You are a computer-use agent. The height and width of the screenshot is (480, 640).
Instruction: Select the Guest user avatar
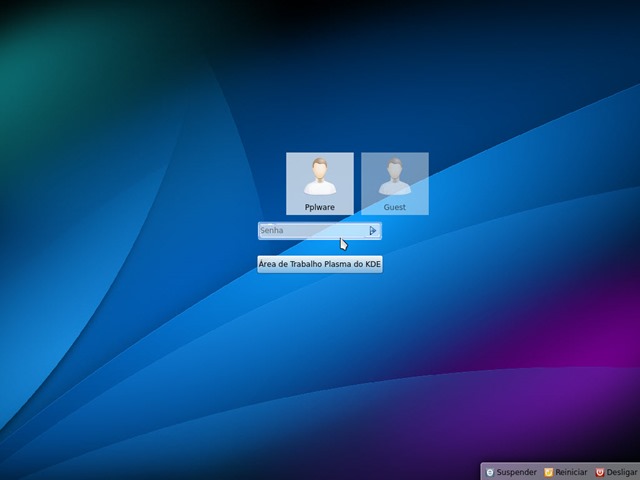(395, 176)
